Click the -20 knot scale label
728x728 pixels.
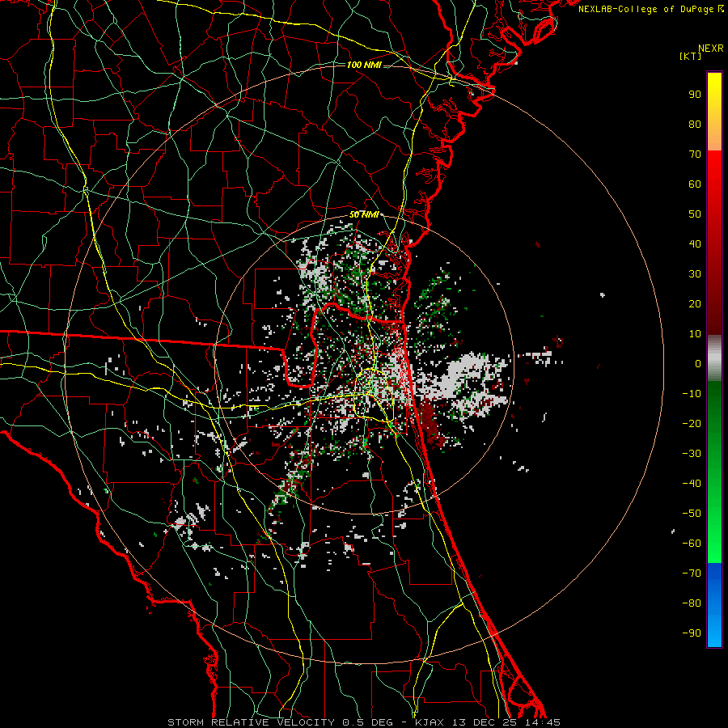pos(692,423)
